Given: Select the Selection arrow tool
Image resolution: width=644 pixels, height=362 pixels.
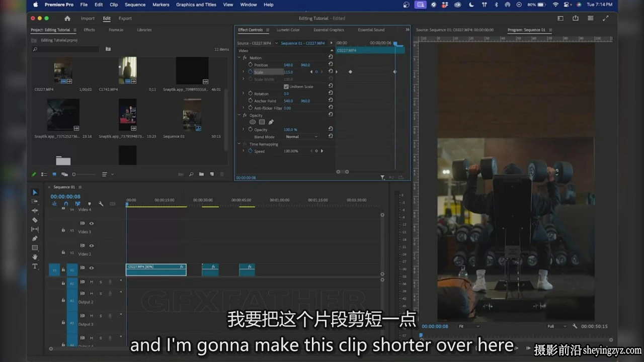Looking at the screenshot, I should pyautogui.click(x=35, y=192).
